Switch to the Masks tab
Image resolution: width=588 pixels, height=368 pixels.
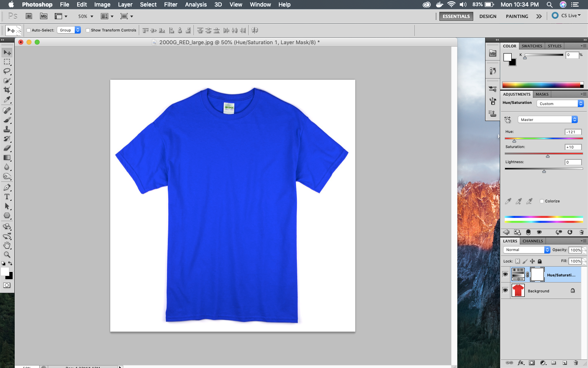[542, 94]
